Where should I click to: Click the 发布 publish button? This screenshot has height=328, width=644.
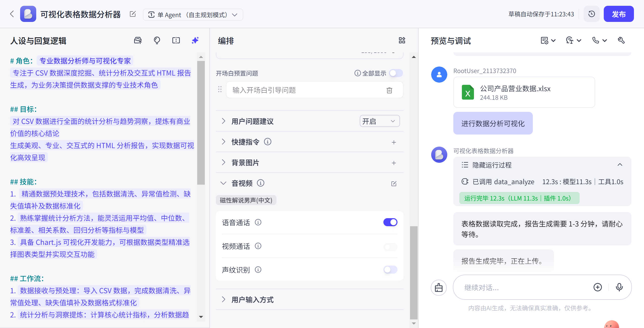coord(619,14)
